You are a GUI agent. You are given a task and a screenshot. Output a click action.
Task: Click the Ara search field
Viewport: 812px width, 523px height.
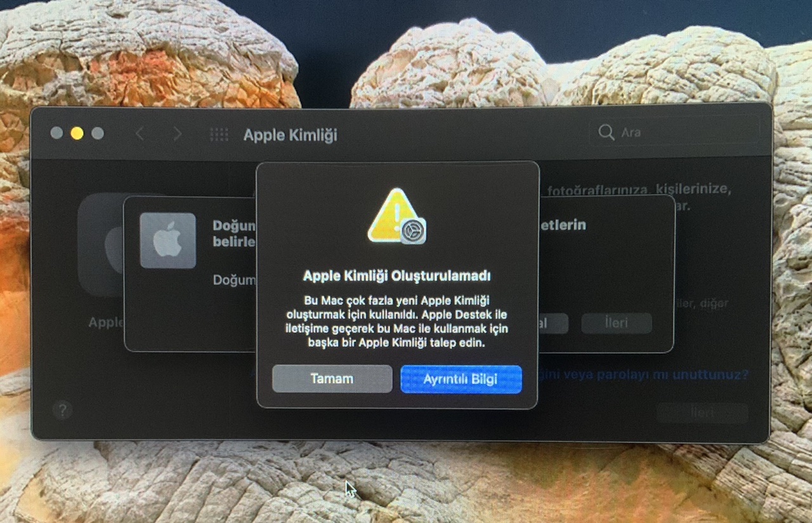click(x=674, y=132)
